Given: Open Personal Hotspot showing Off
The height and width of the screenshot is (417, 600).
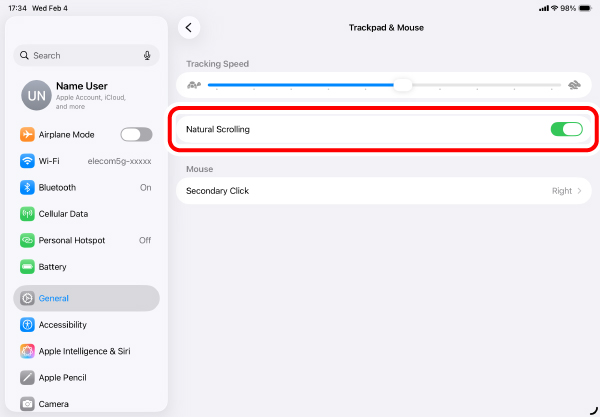Looking at the screenshot, I should click(86, 240).
